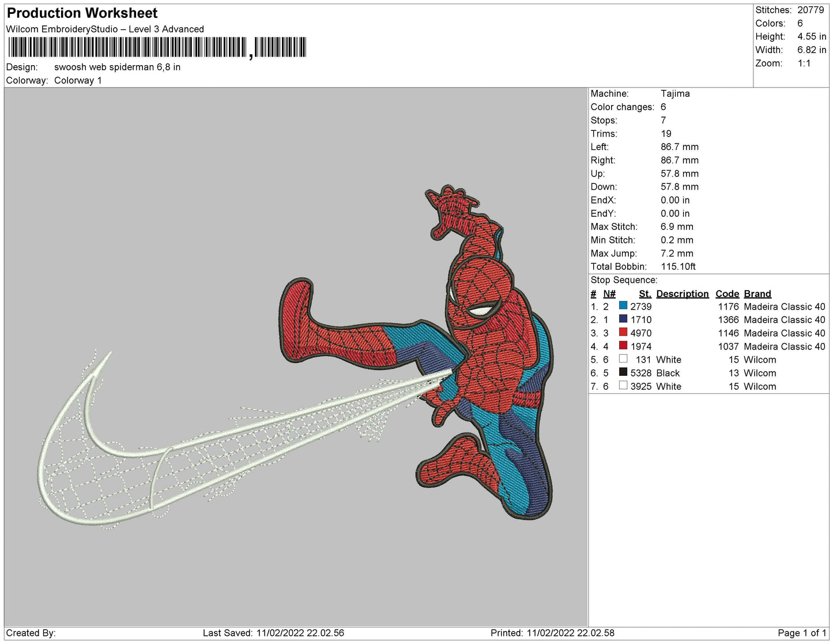Click the 'Page 1 of 1' indicator
Viewport: 833px width, 644px height.
tap(801, 633)
